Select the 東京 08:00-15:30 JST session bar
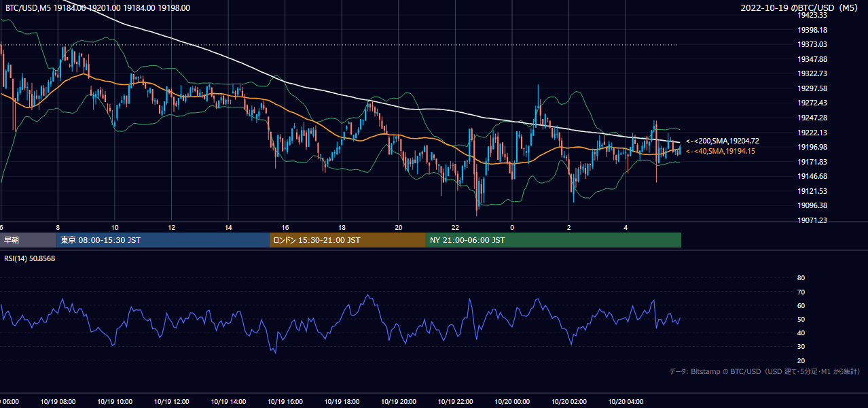This screenshot has height=408, width=868. point(164,240)
